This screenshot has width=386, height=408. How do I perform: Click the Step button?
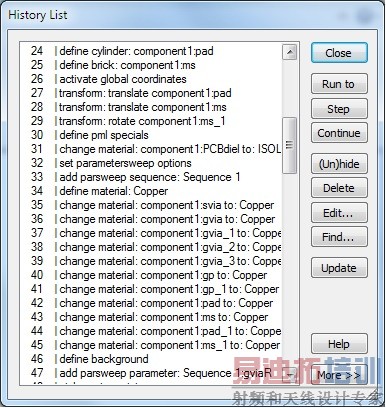[339, 108]
